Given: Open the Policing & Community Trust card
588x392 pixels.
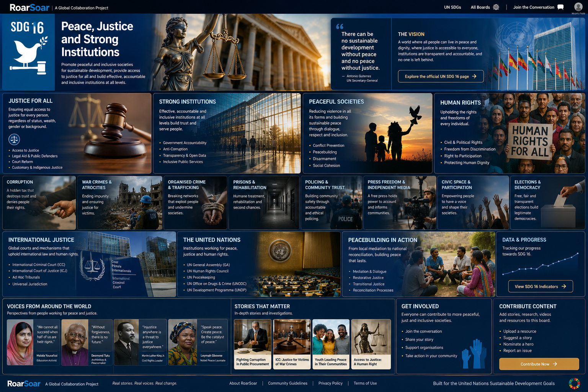Looking at the screenshot, I should pyautogui.click(x=332, y=203).
